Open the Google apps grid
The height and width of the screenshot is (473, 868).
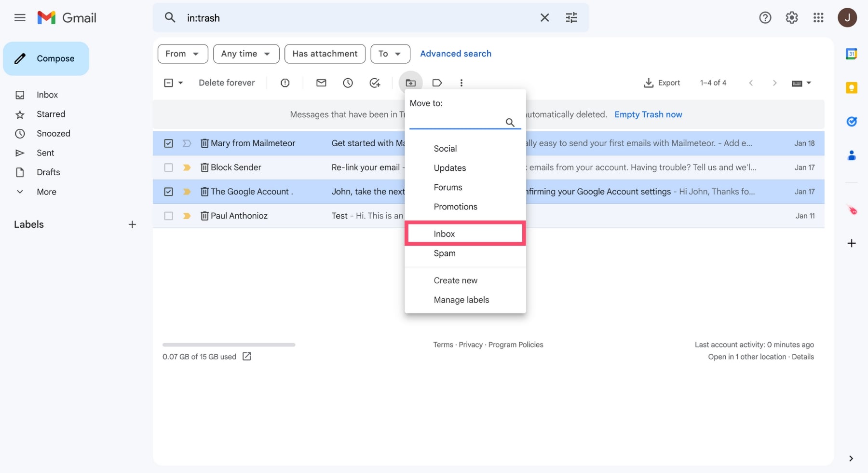[x=818, y=17]
